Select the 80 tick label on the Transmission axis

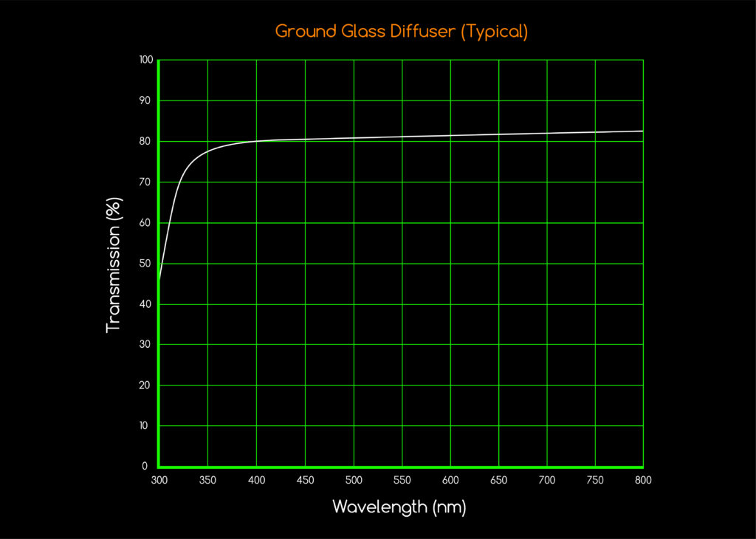[x=145, y=141]
